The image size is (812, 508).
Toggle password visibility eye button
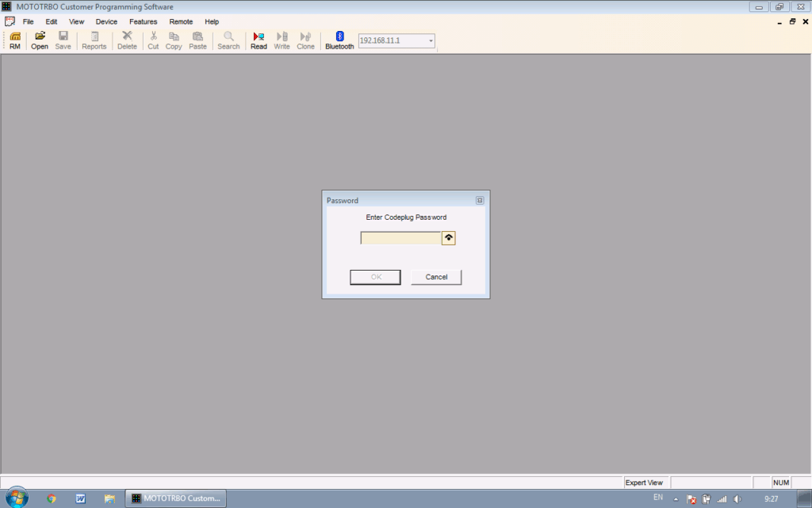(449, 238)
